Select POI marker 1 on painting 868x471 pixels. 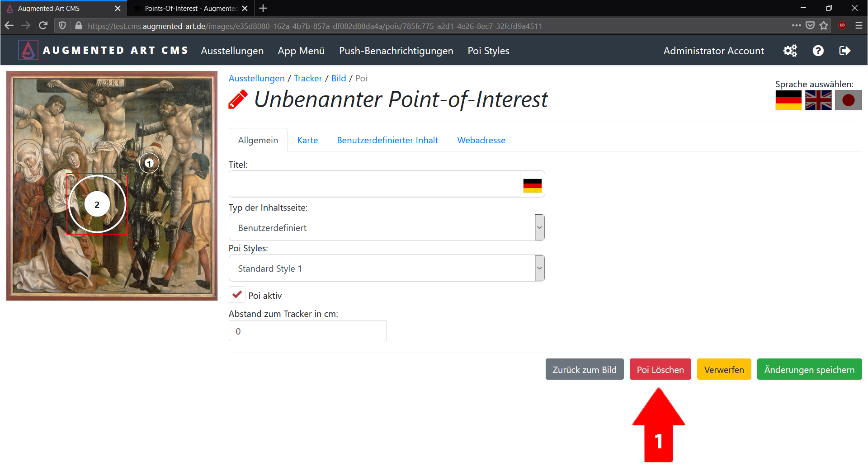tap(149, 164)
